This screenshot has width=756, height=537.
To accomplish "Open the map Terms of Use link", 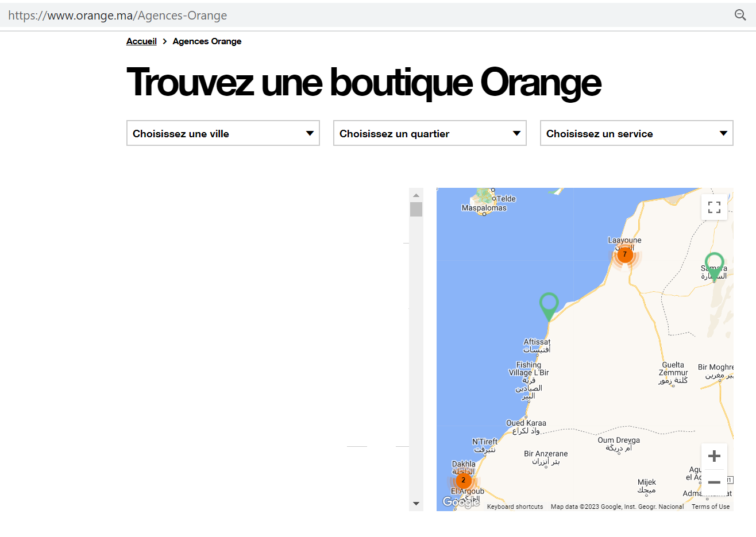I will tap(711, 507).
